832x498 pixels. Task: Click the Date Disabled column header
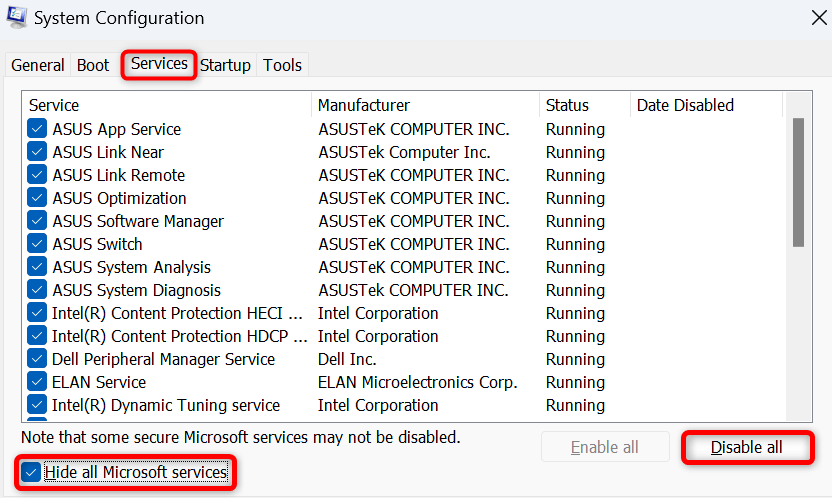click(x=704, y=105)
